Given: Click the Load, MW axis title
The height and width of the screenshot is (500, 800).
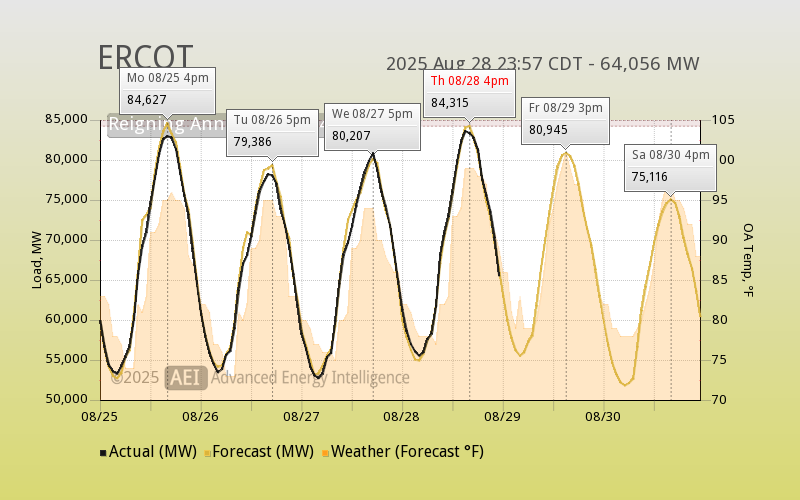Looking at the screenshot, I should (37, 260).
